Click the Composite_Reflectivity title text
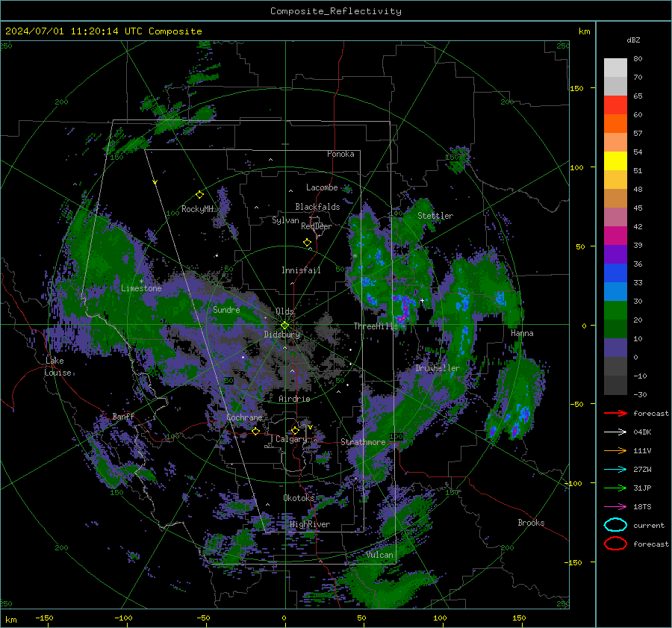Image resolution: width=672 pixels, height=628 pixels. (x=336, y=11)
